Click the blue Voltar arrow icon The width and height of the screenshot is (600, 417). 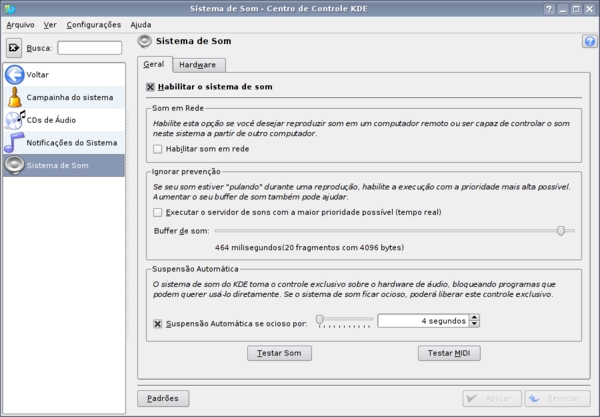coord(15,75)
